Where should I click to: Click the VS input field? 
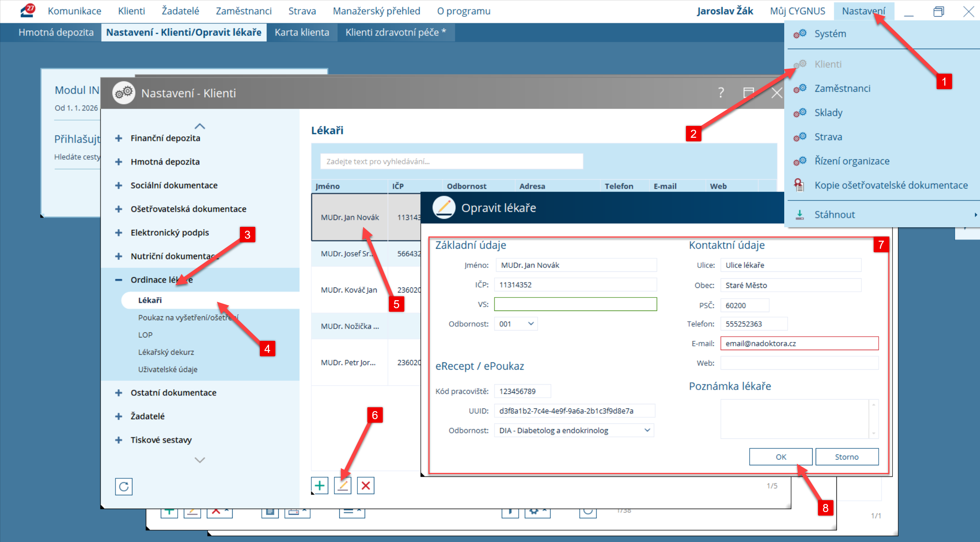(575, 304)
